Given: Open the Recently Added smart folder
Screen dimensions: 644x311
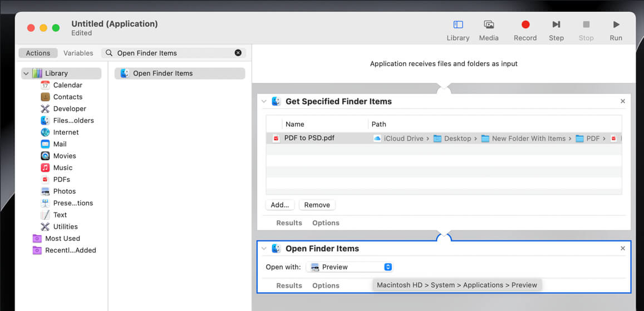Looking at the screenshot, I should 64,250.
